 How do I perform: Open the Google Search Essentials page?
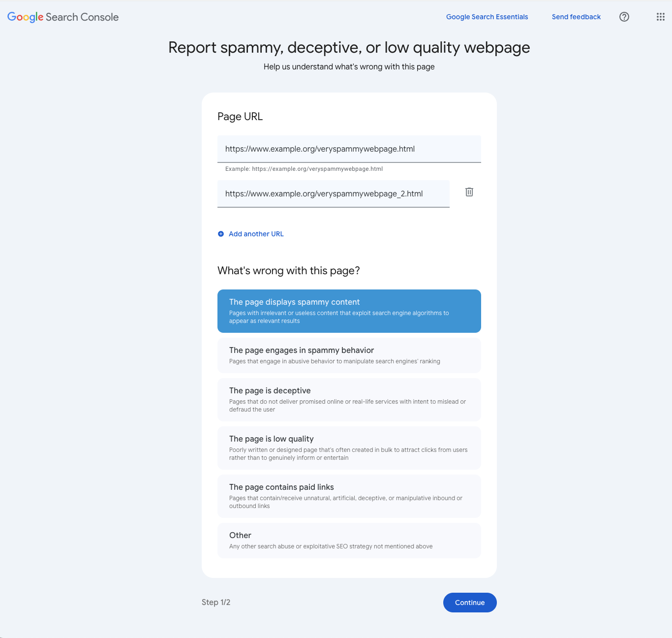click(487, 17)
